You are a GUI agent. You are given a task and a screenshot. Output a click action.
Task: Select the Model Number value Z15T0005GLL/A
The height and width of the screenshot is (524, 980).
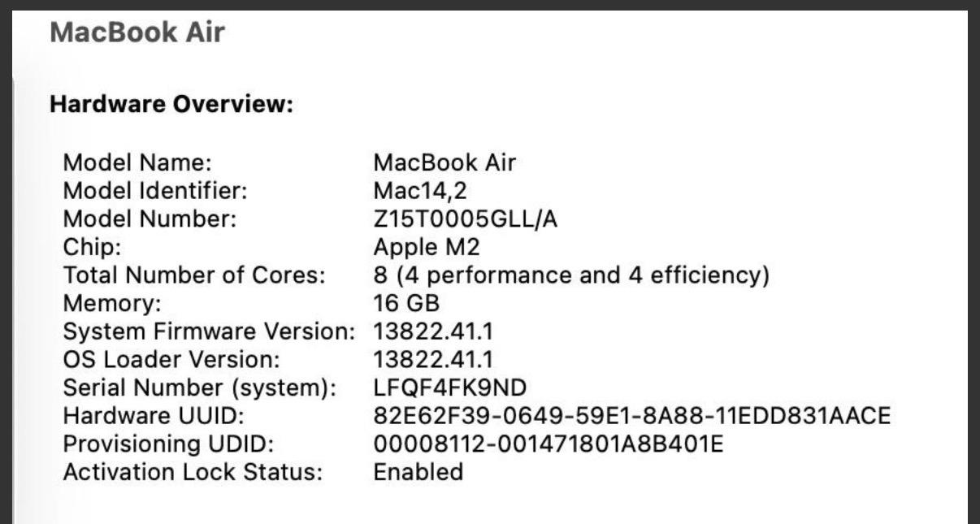(x=465, y=219)
